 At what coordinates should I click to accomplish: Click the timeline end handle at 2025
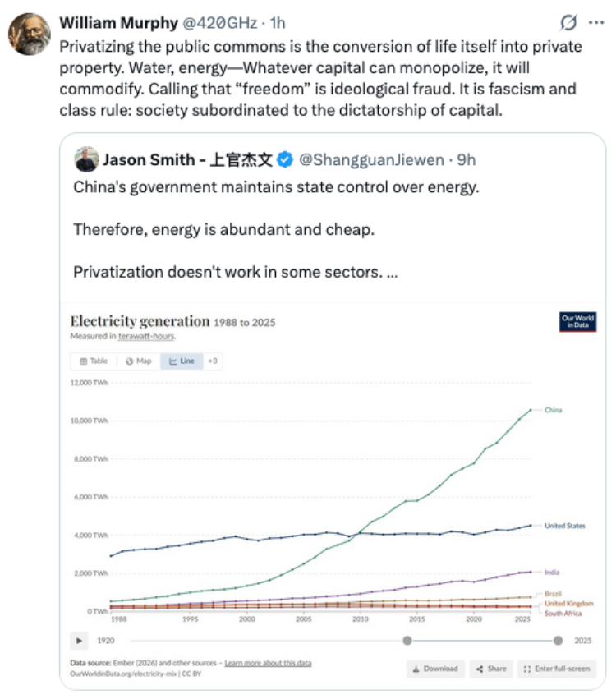coord(558,641)
